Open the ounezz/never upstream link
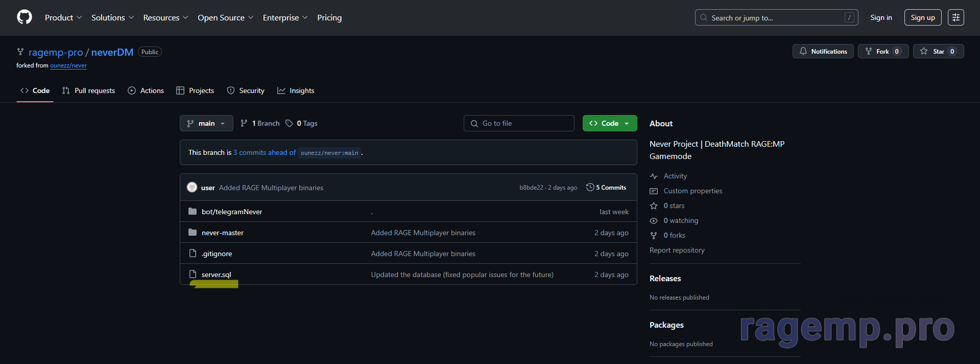Viewport: 980px width, 364px height. pyautogui.click(x=68, y=65)
